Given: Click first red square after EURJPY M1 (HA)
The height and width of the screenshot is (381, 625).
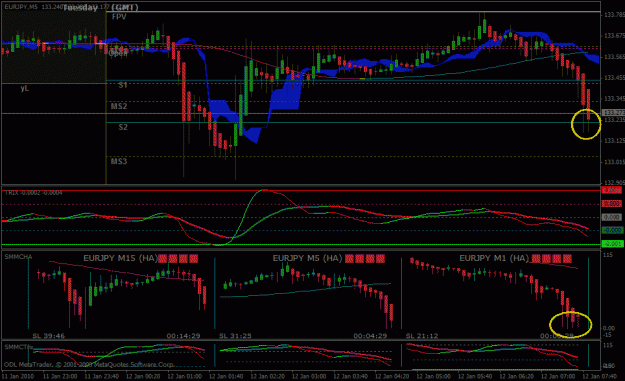Looking at the screenshot, I should coord(536,259).
